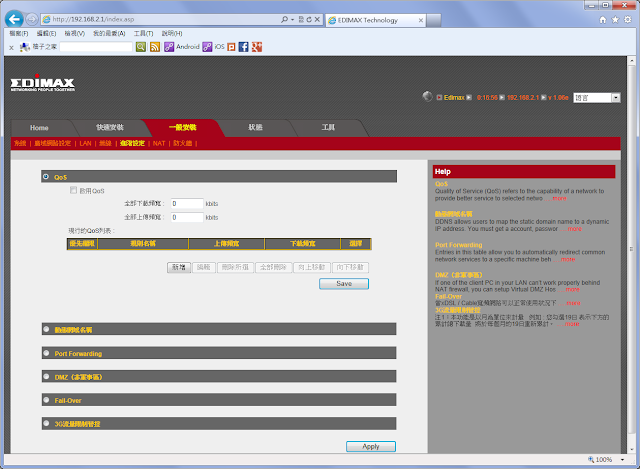Click the stop loading X in address bar
640x469 pixels.
coord(317,20)
